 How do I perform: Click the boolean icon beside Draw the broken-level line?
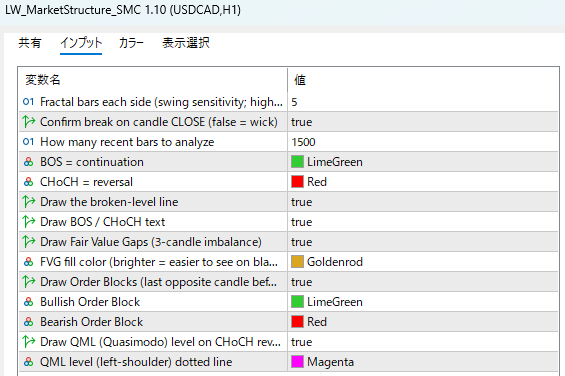(28, 202)
